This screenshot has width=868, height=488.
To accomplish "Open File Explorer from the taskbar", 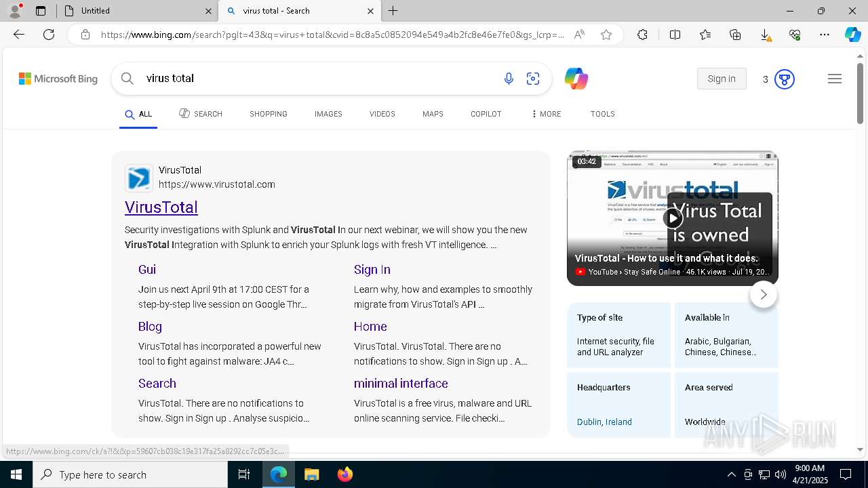I will tap(311, 474).
